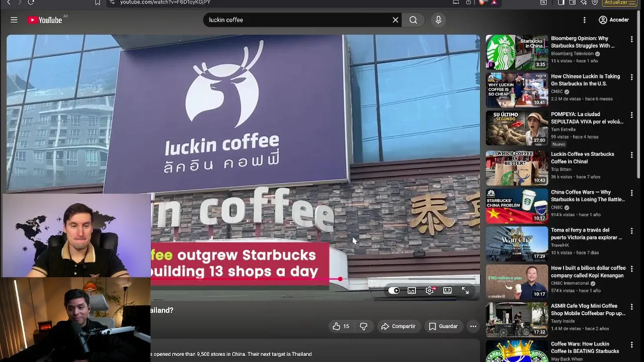Open options for 'Luckin Coffee vs Starbucks' video
644x362 pixels.
[x=631, y=155]
